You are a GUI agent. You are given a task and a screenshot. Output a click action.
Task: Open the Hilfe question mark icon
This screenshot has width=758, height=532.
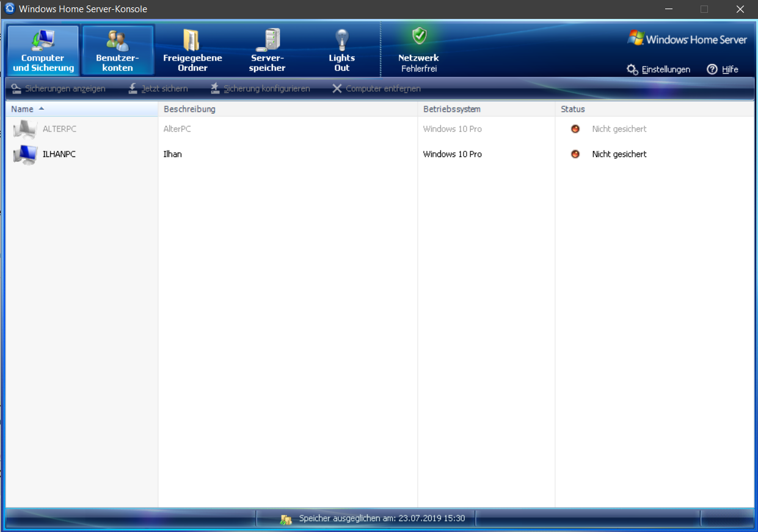pyautogui.click(x=712, y=70)
